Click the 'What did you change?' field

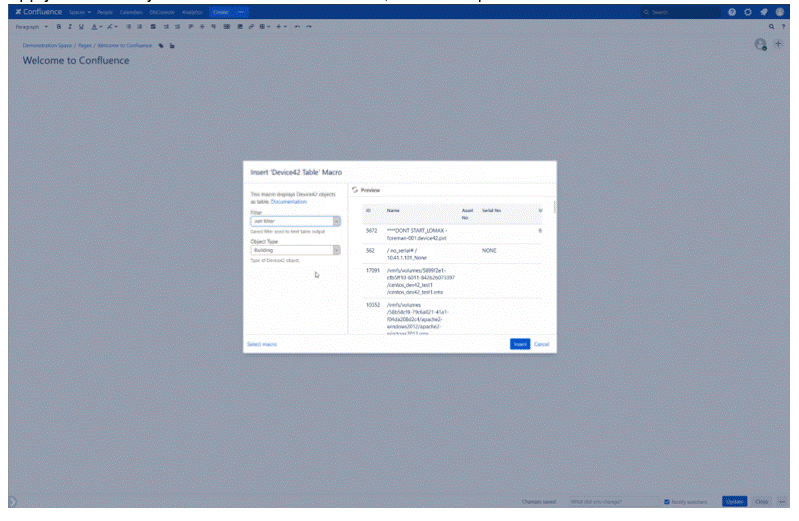click(611, 501)
